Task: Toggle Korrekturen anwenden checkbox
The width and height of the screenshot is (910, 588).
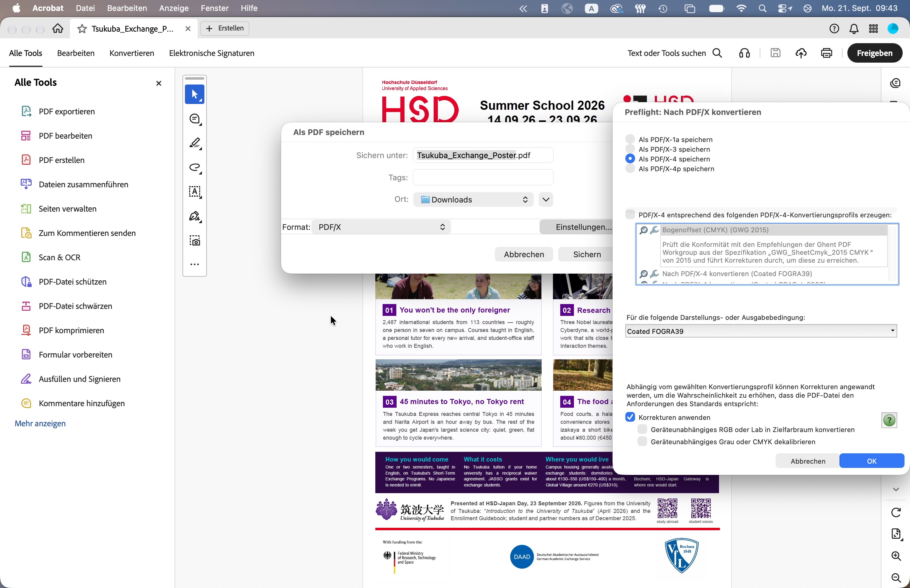Action: coord(630,417)
